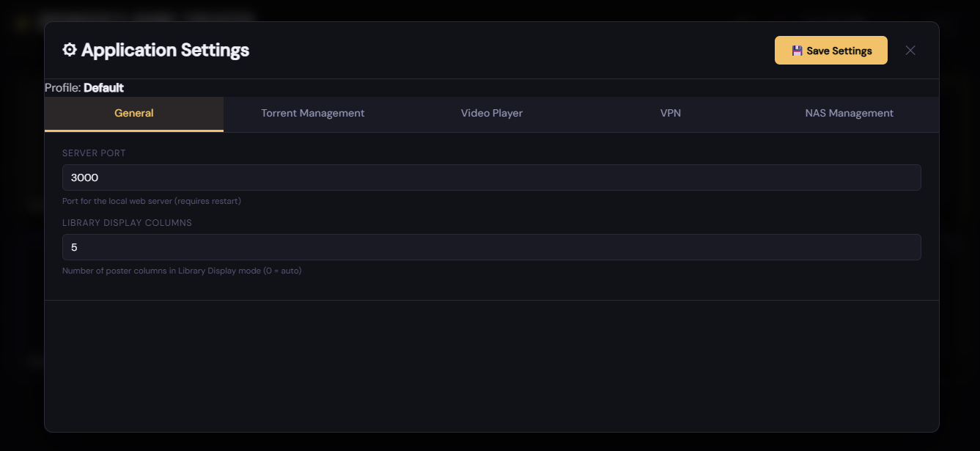Focus the Server Port input showing 3000
Screen dimensions: 980x451
[x=491, y=177]
